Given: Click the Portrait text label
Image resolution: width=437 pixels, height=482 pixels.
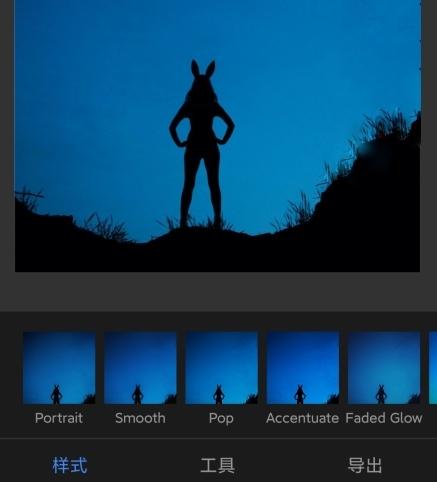Looking at the screenshot, I should point(59,418).
